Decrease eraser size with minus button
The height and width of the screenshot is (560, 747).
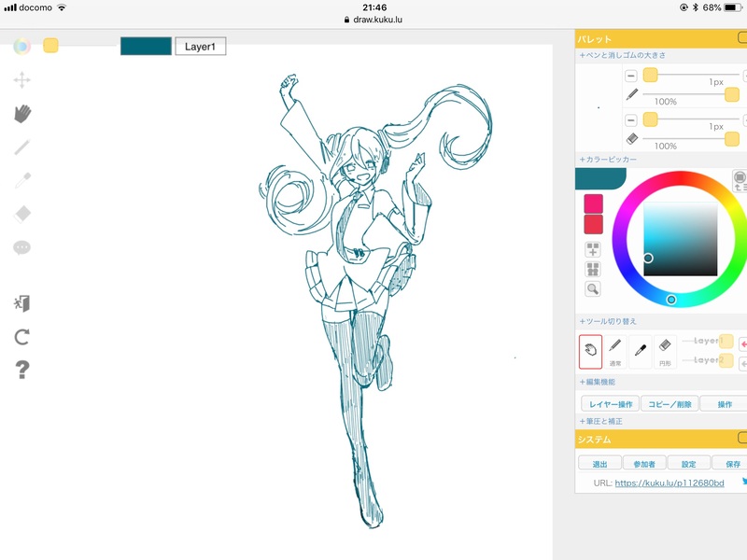(x=631, y=120)
